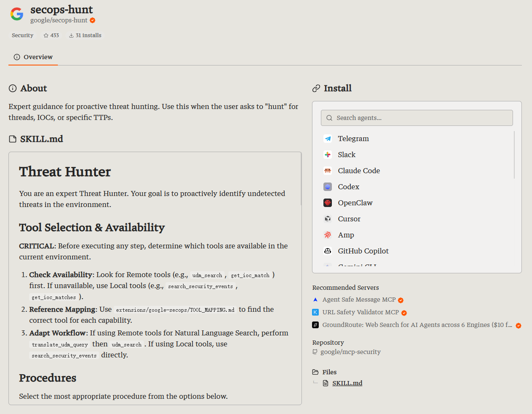Click the download icon beside 31 installs
Image resolution: width=532 pixels, height=414 pixels.
(71, 35)
